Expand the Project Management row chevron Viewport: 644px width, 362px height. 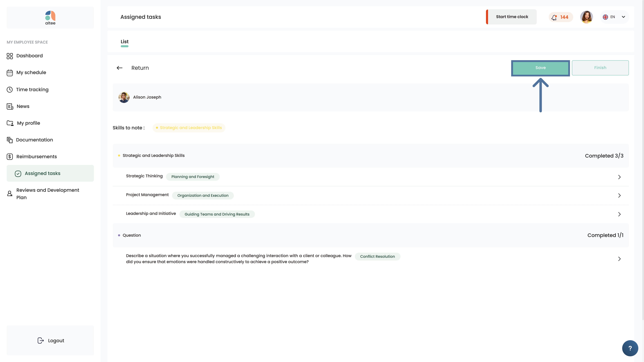619,196
